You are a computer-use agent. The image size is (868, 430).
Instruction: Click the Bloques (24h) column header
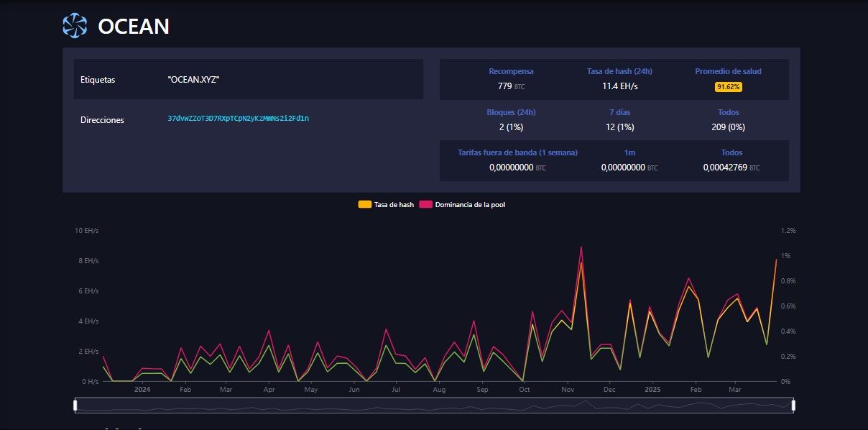coord(511,112)
